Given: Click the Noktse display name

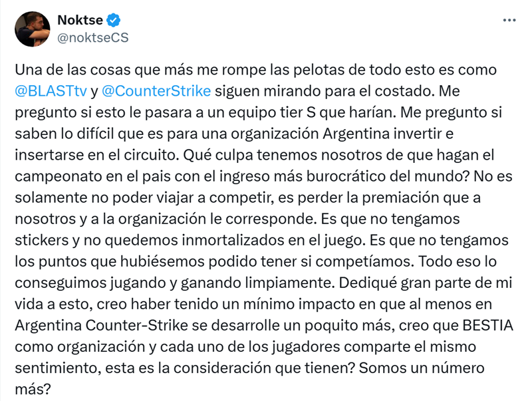Looking at the screenshot, I should pos(80,20).
